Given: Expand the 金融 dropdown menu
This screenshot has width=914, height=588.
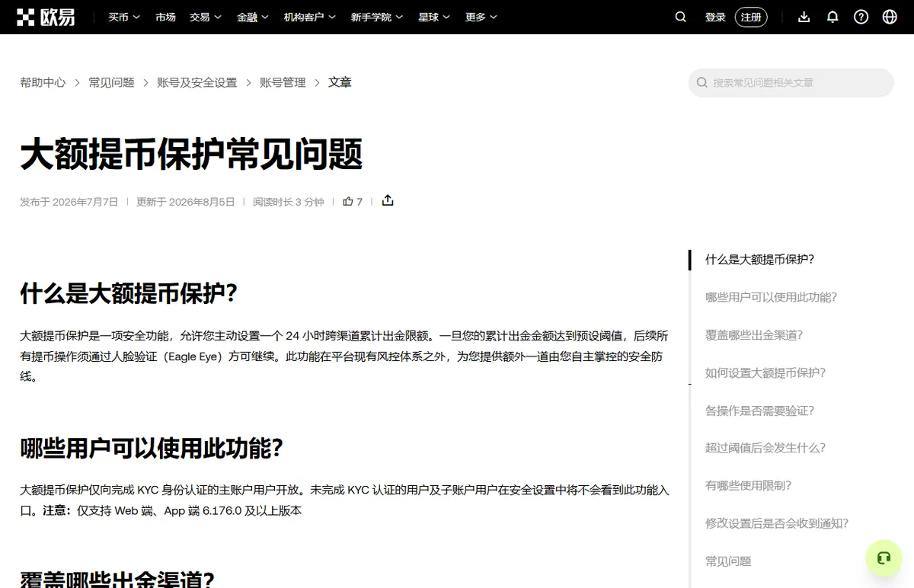Looking at the screenshot, I should point(253,17).
